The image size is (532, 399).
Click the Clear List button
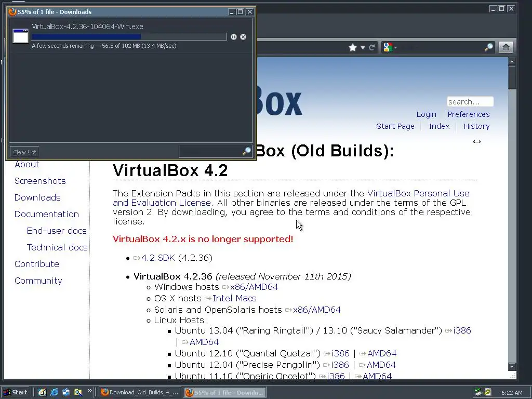pos(24,152)
